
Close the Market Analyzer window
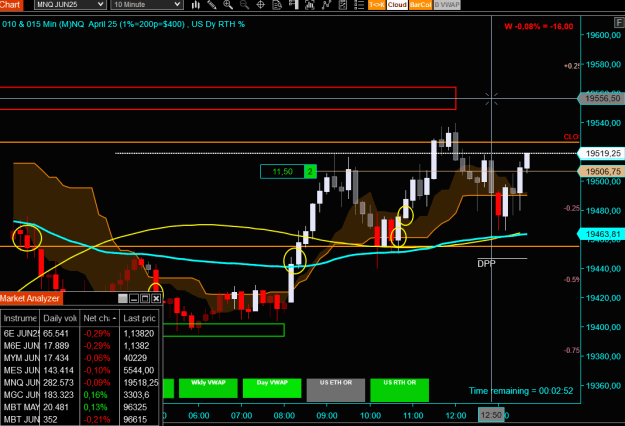[156, 298]
